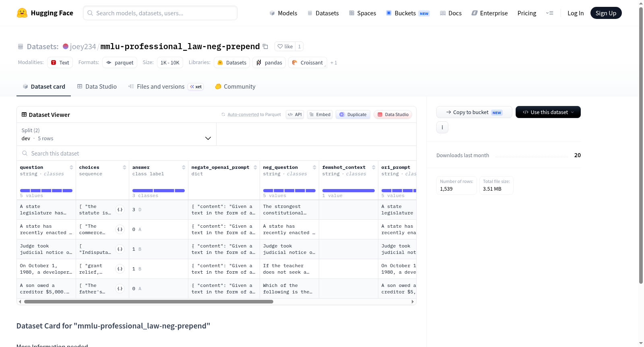Click the answer column class distribution bar
The width and height of the screenshot is (644, 347).
click(x=159, y=190)
